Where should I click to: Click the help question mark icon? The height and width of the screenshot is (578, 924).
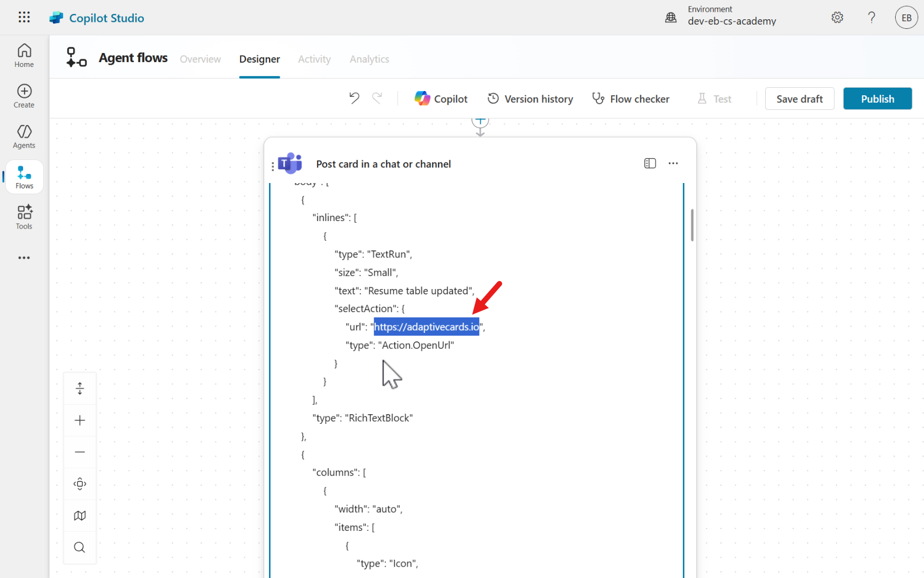[x=872, y=18]
